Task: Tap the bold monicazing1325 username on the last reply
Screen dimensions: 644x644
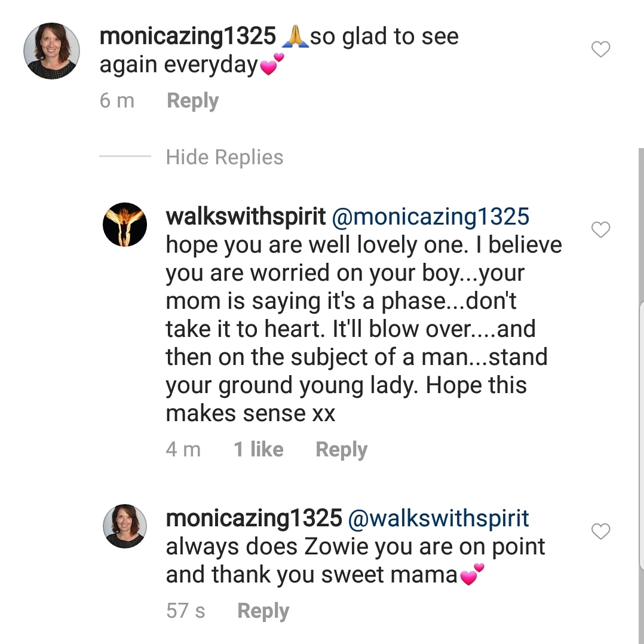Action: (x=254, y=518)
